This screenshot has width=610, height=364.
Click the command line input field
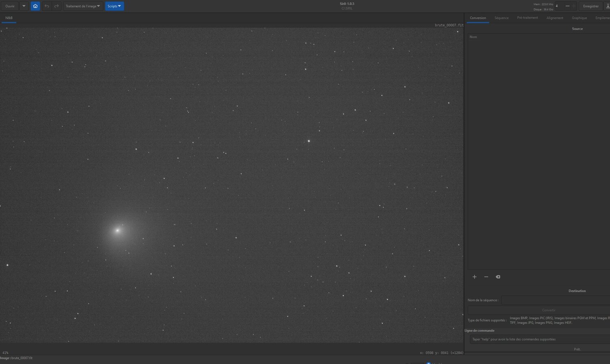pyautogui.click(x=540, y=339)
